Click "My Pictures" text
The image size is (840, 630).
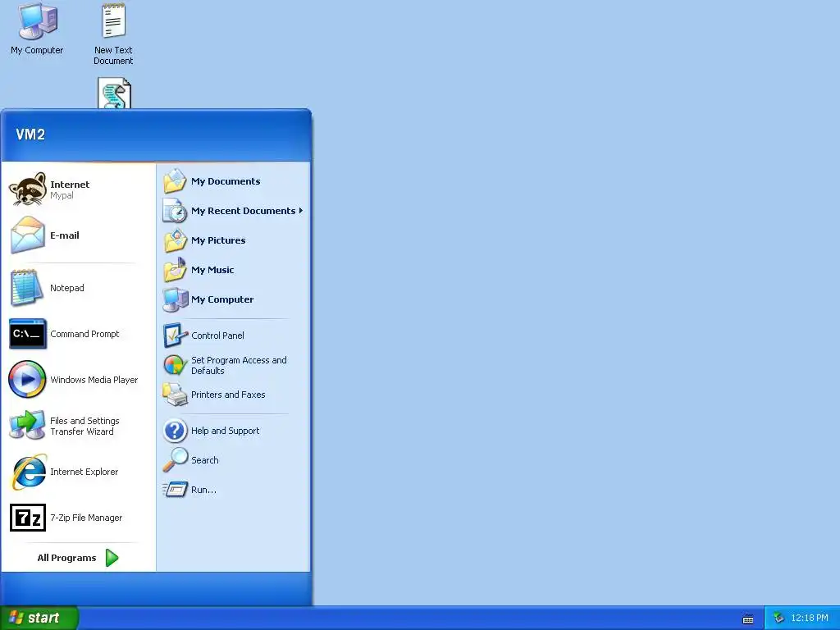pyautogui.click(x=218, y=240)
